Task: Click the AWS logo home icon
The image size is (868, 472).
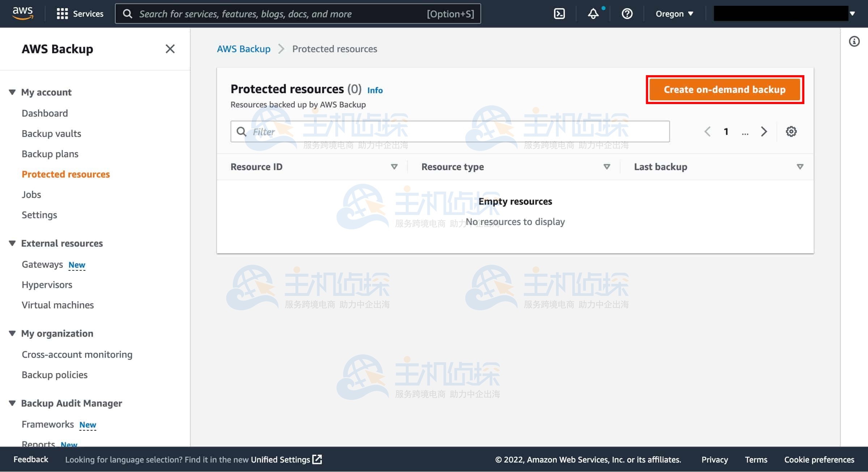Action: pyautogui.click(x=23, y=13)
